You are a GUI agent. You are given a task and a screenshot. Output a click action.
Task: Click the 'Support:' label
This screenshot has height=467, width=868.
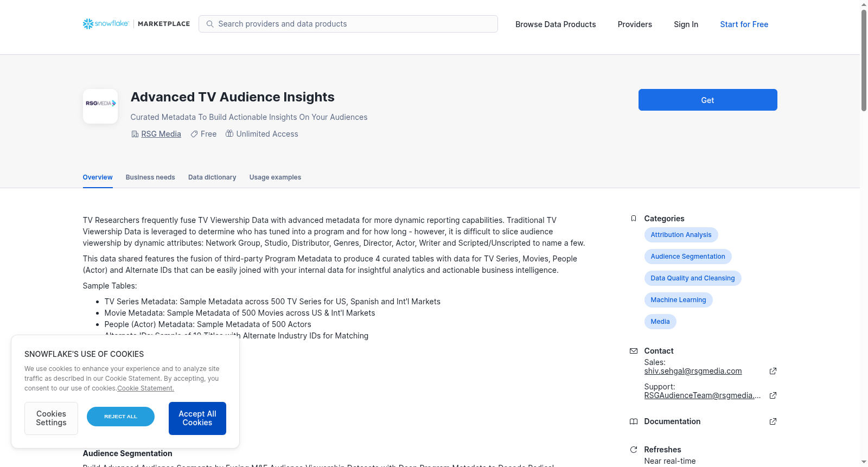(x=660, y=387)
